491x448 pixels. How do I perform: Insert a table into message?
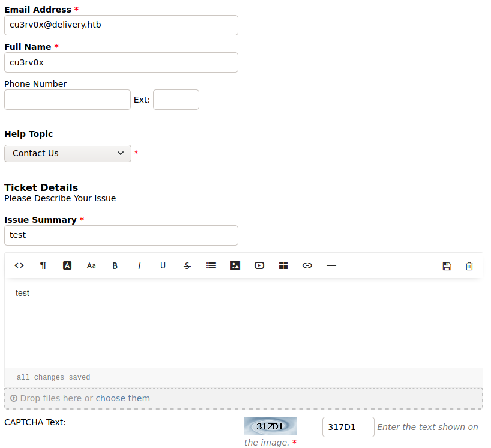[x=283, y=265]
